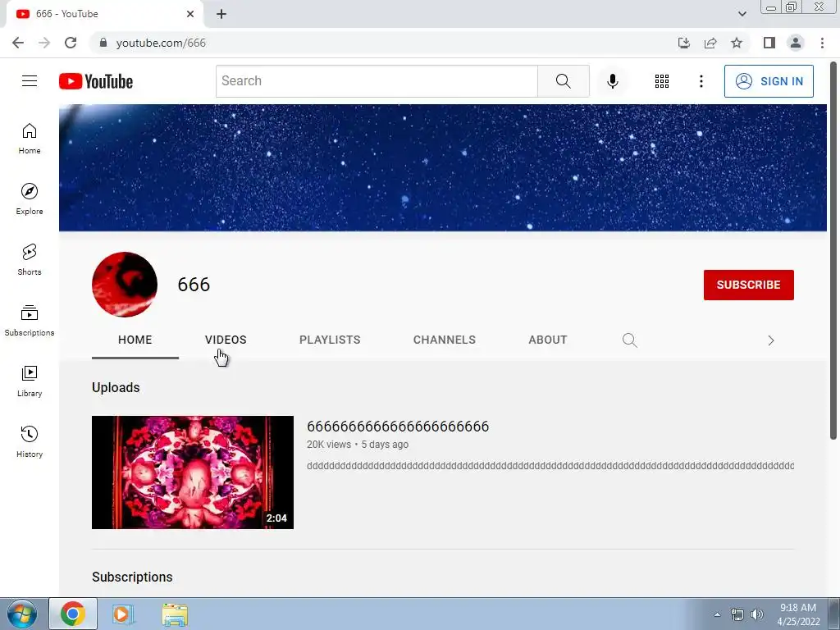Toggle Chrome side panel
This screenshot has height=630, width=840.
pos(769,43)
